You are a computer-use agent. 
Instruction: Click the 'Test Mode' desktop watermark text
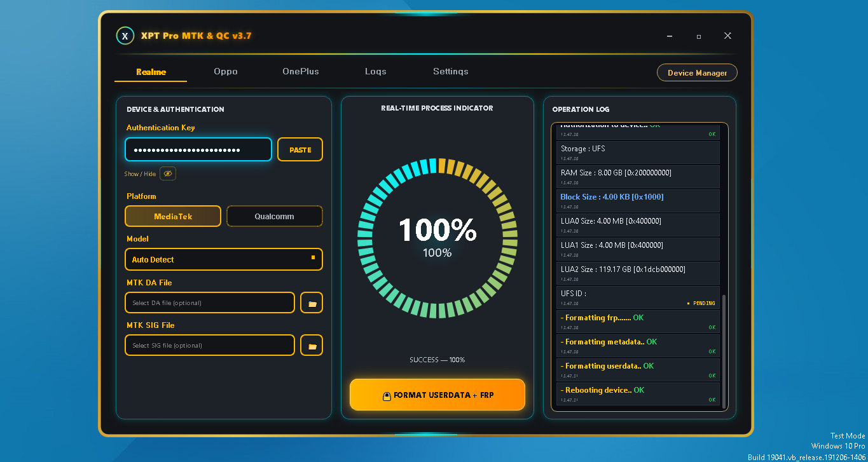pos(848,436)
